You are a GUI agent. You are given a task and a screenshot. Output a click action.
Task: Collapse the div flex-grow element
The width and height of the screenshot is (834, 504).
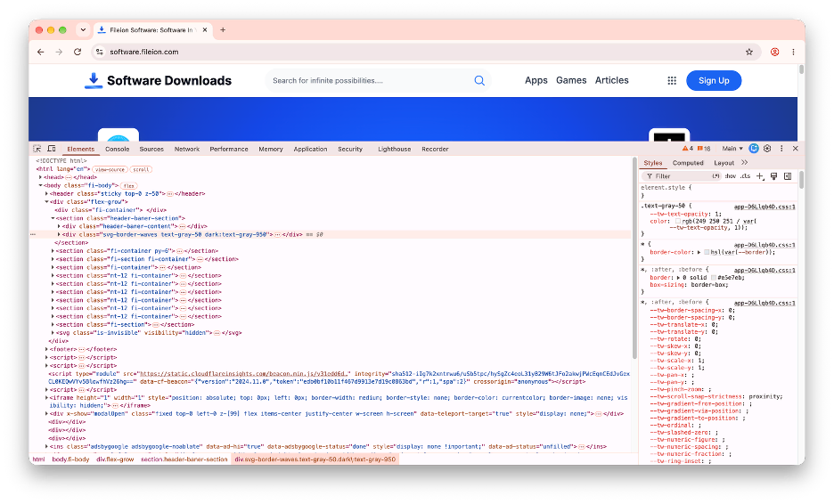click(46, 202)
